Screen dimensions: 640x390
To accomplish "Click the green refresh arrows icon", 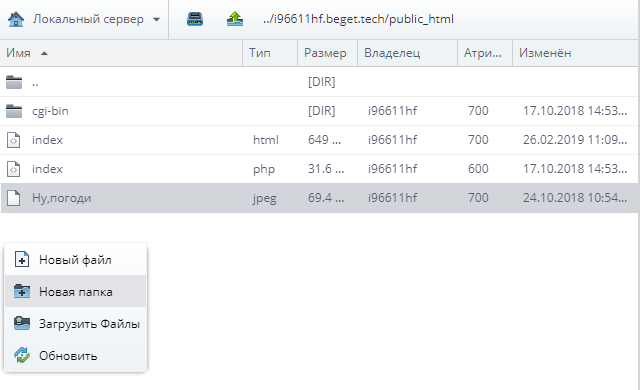I will tap(22, 355).
